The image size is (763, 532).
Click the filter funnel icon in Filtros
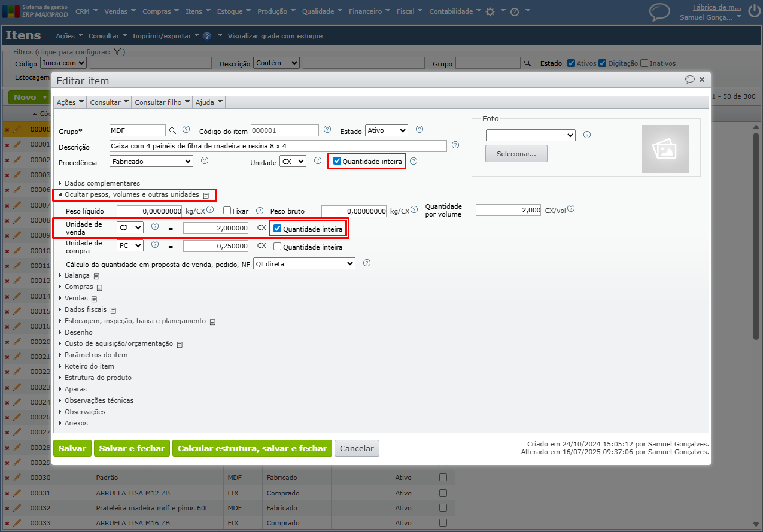click(117, 52)
